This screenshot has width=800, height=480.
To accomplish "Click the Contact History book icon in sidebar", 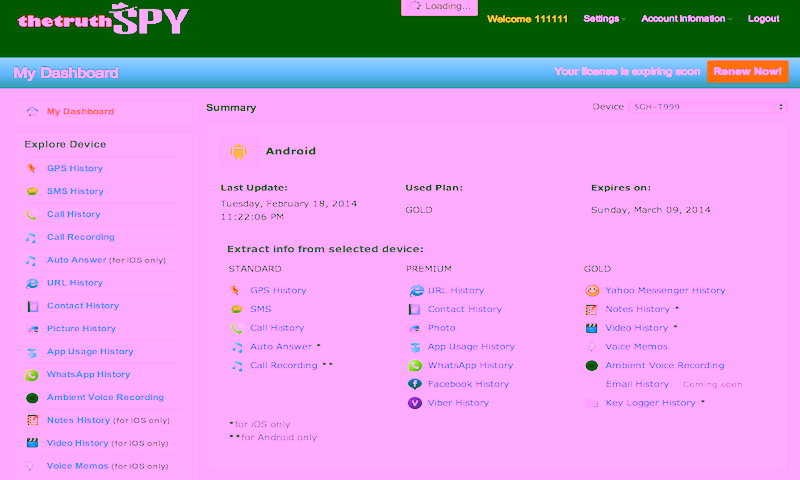I will (33, 306).
